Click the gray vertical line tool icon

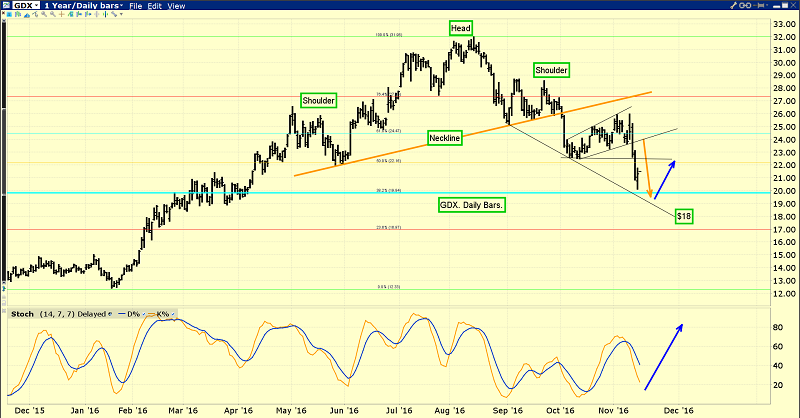(96, 14)
